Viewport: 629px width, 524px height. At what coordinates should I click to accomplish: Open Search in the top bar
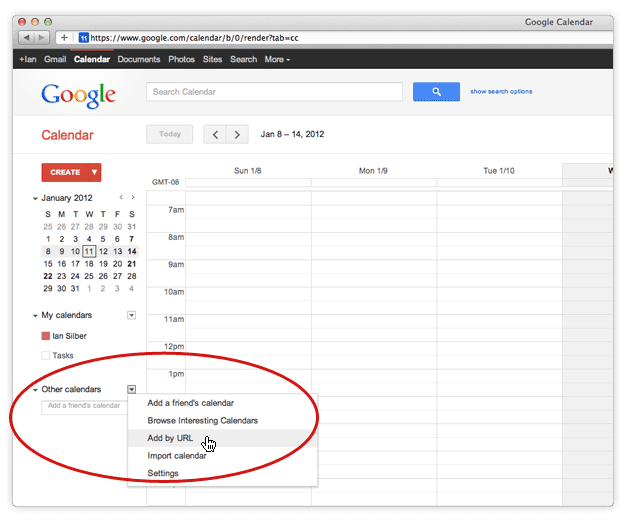(243, 59)
